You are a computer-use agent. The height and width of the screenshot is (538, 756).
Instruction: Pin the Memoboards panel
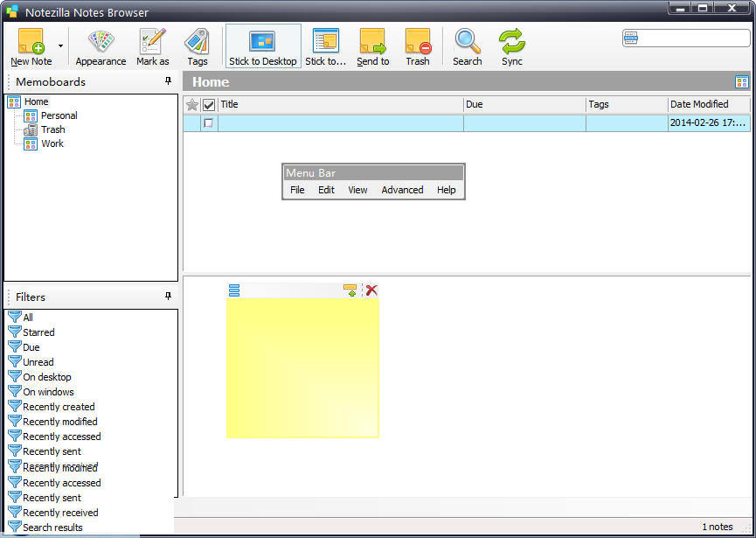(168, 81)
